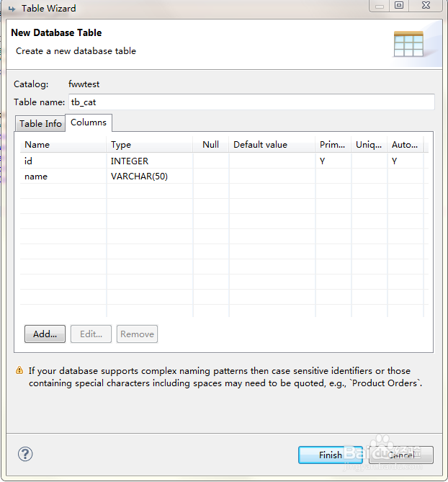Click the Default value column header
Viewport: 448px width, 482px height.
coord(272,145)
